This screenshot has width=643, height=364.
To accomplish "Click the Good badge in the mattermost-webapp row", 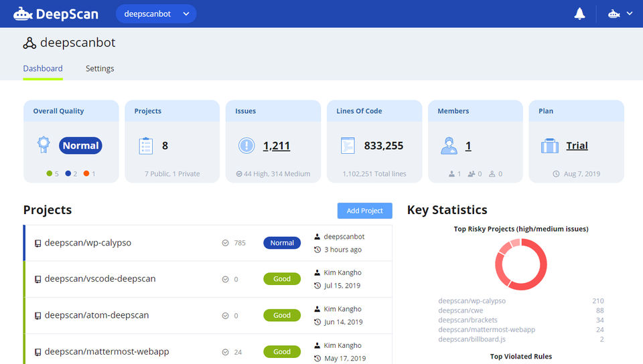I will (x=282, y=352).
